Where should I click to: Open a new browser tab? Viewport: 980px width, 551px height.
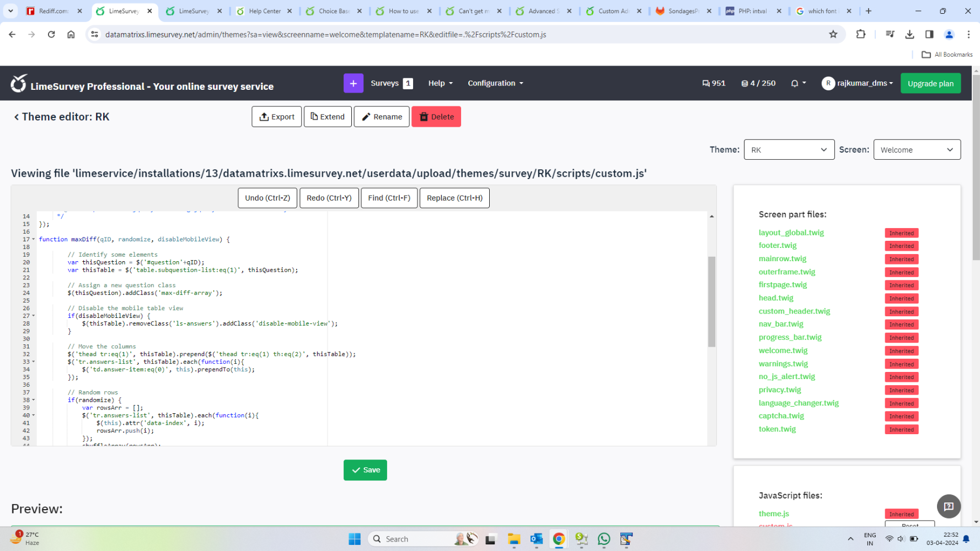[869, 11]
